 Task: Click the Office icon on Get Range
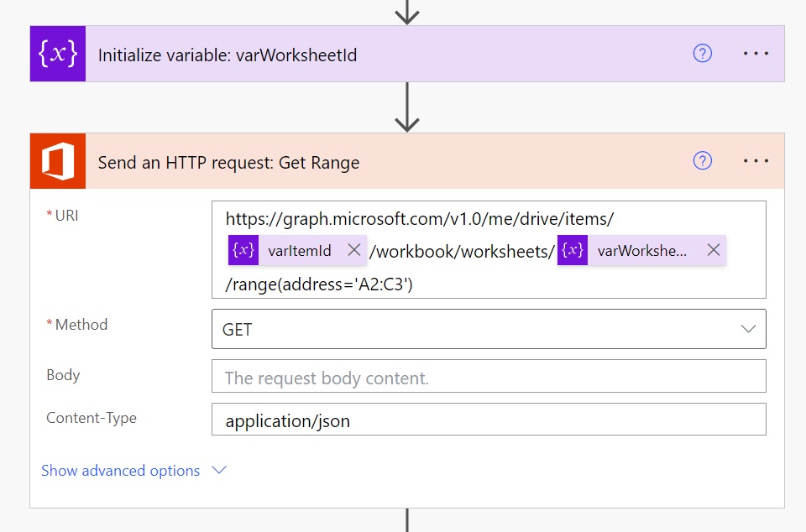coord(58,161)
